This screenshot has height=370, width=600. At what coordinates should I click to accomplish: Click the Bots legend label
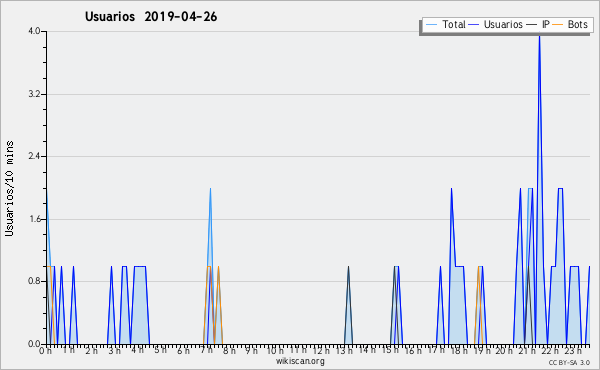[x=577, y=24]
